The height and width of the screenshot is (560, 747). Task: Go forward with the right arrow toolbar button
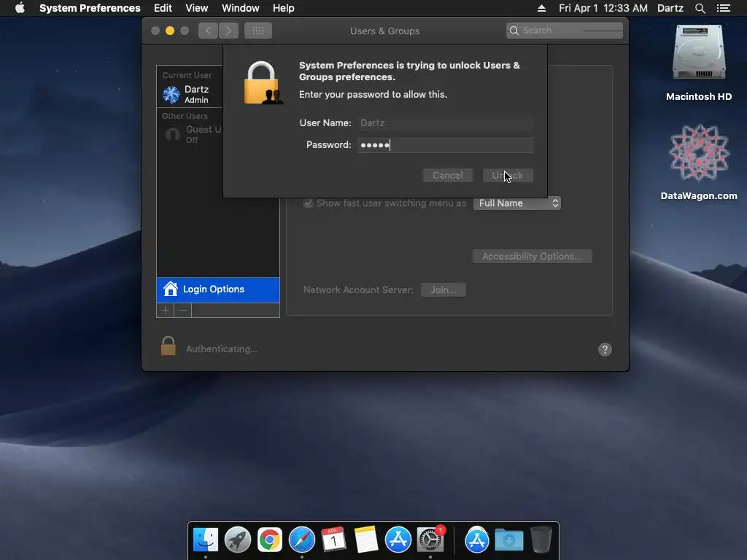228,31
